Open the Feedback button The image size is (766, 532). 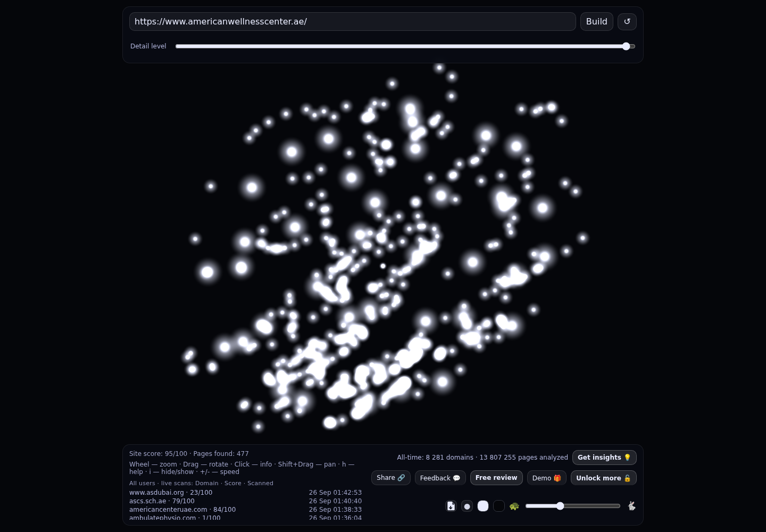(440, 478)
